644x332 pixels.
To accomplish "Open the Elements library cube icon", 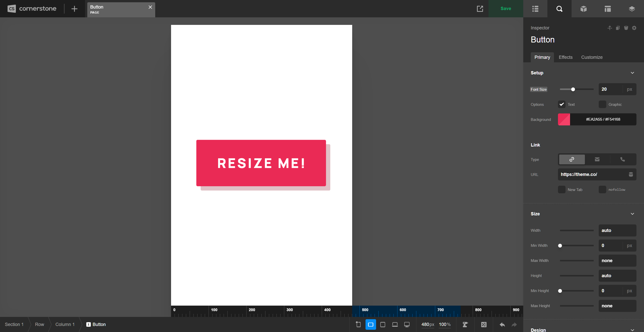I will tap(583, 9).
